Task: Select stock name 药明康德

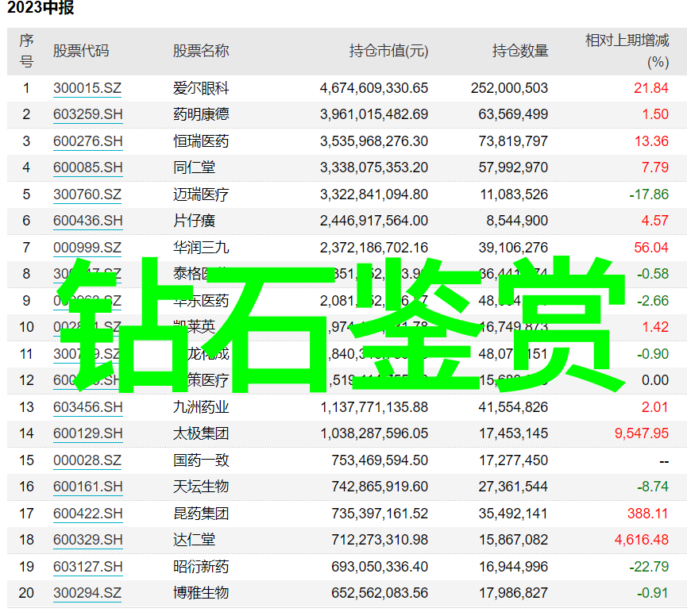Action: tap(201, 115)
